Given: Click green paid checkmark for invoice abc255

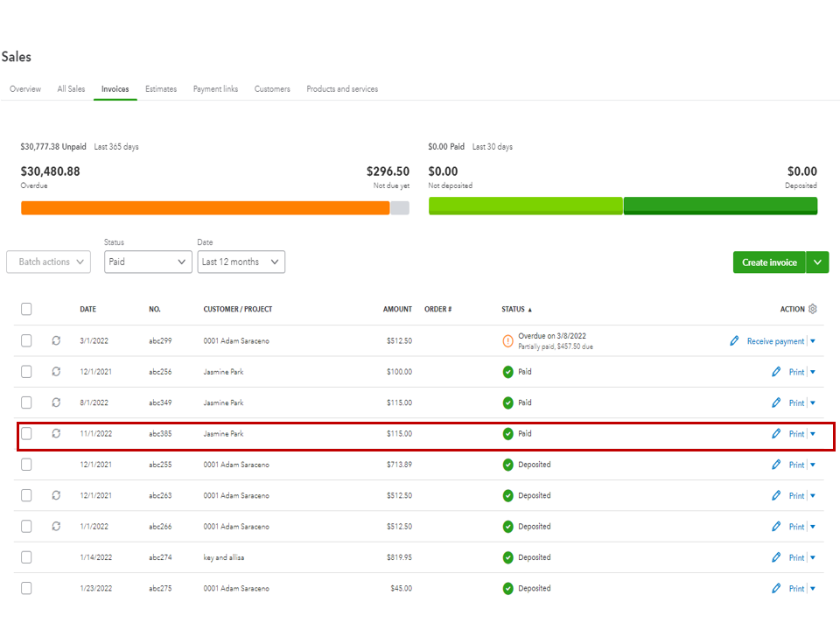Looking at the screenshot, I should [x=507, y=465].
